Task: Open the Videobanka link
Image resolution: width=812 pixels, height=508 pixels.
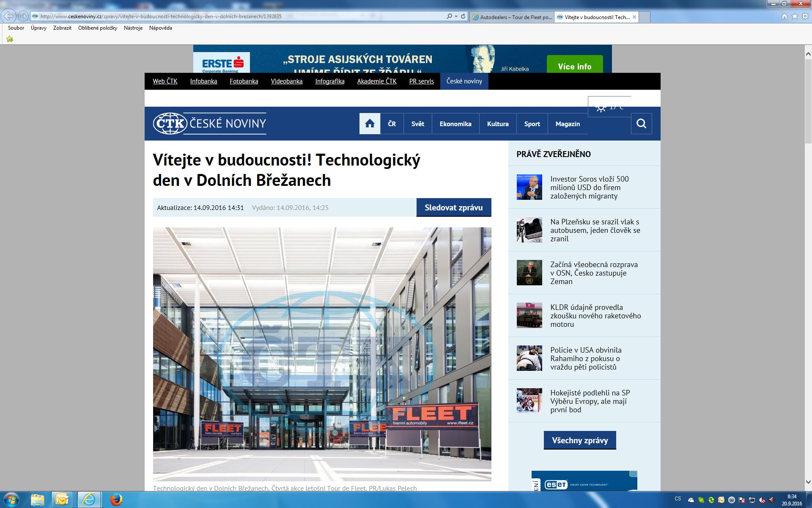Action: pos(287,81)
